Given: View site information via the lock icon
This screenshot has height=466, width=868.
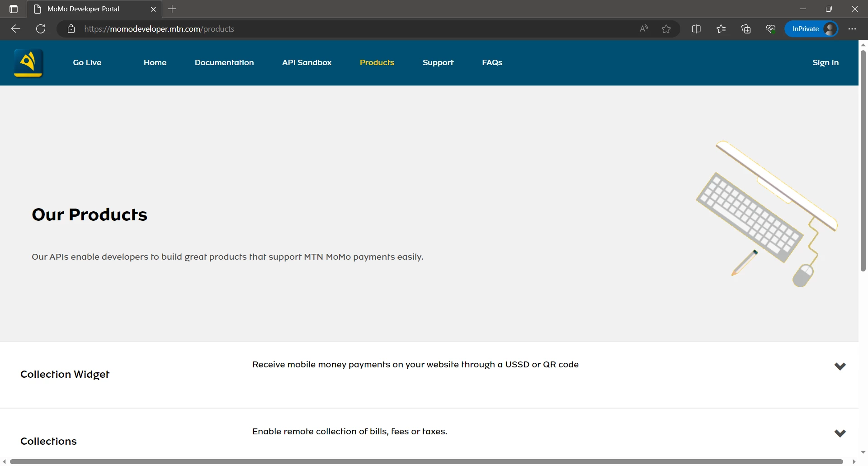Looking at the screenshot, I should 71,29.
